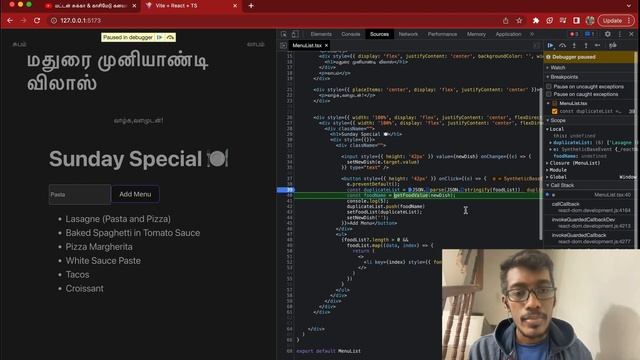Click the Add Menu button

[x=135, y=194]
